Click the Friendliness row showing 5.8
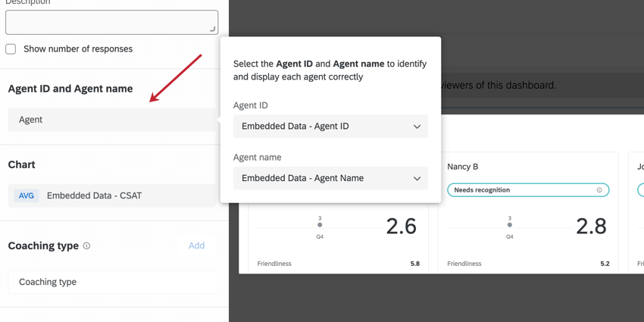 pos(338,264)
